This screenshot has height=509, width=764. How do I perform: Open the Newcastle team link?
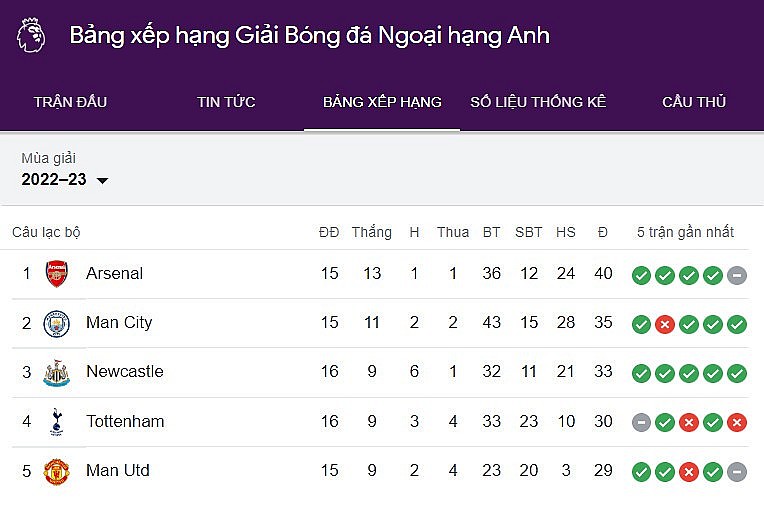click(124, 372)
